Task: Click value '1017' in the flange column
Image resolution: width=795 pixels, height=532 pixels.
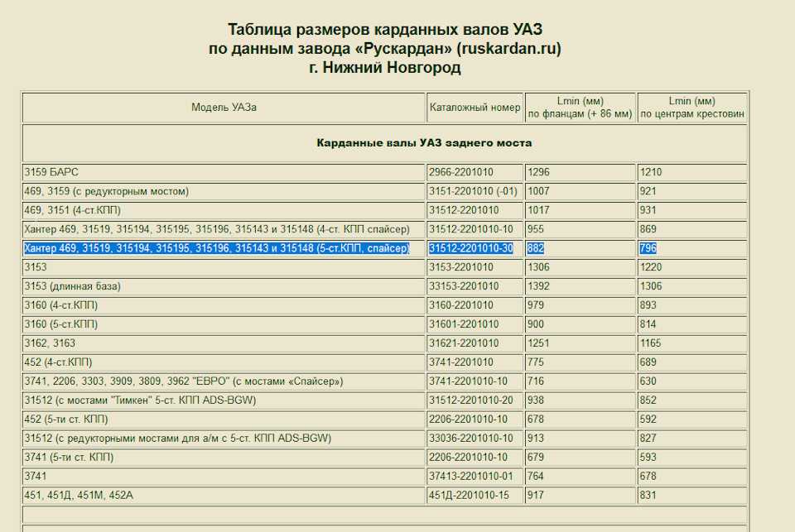Action: (538, 210)
